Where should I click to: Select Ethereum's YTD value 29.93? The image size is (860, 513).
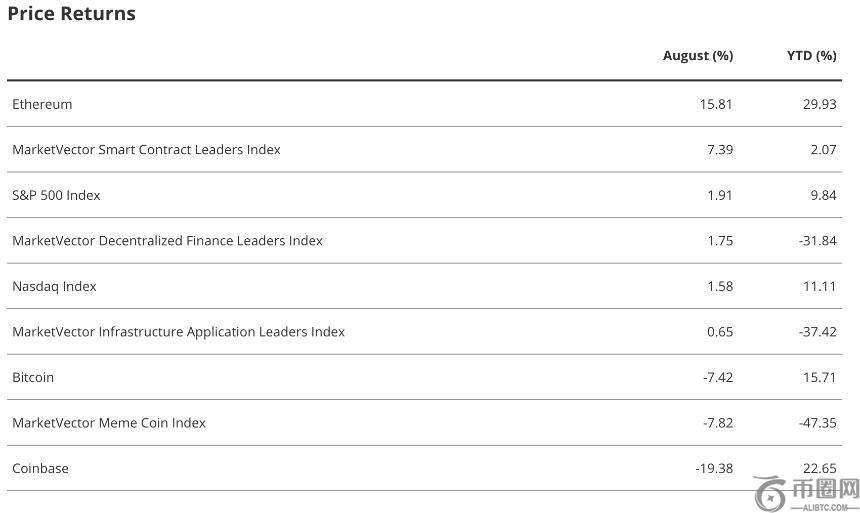pos(819,104)
